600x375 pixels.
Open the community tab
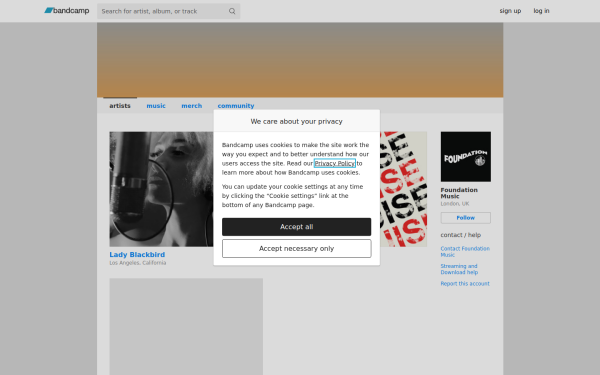[x=236, y=106]
